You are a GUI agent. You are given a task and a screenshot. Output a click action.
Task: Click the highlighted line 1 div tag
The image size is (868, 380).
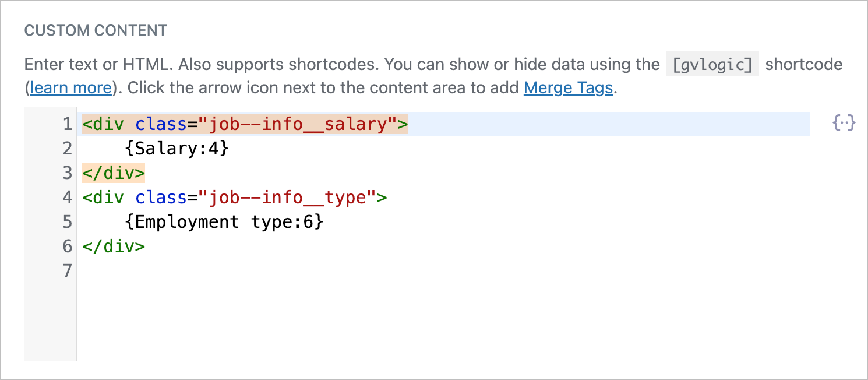(x=245, y=124)
